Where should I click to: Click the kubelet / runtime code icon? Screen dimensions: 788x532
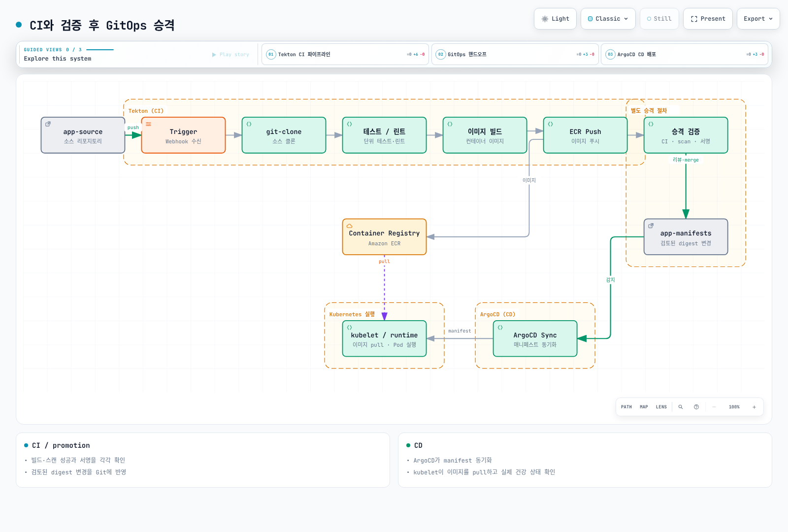click(350, 328)
